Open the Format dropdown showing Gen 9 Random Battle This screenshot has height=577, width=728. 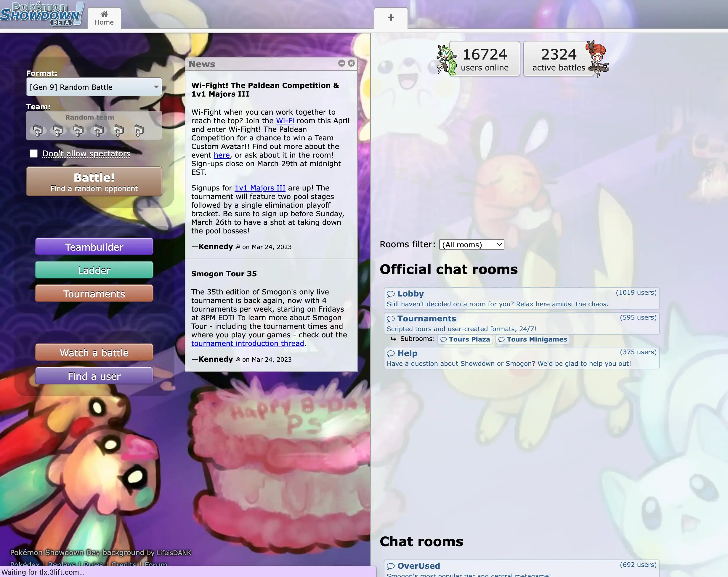coord(94,87)
